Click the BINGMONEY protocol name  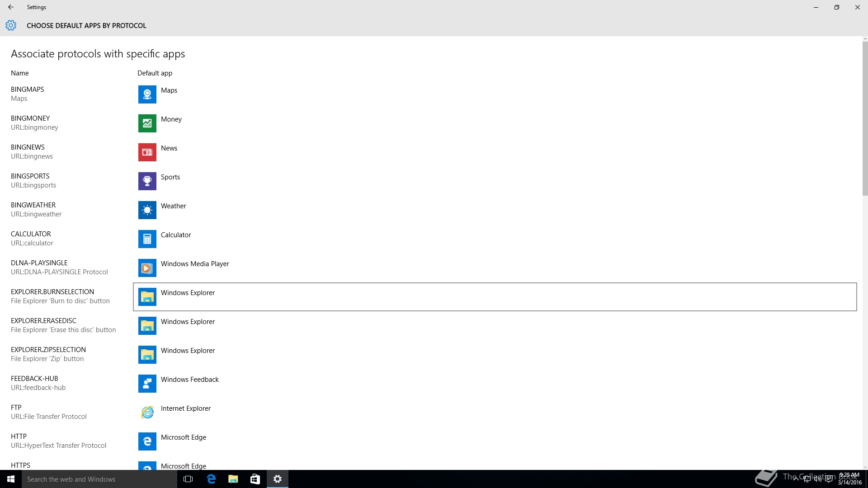pos(30,118)
